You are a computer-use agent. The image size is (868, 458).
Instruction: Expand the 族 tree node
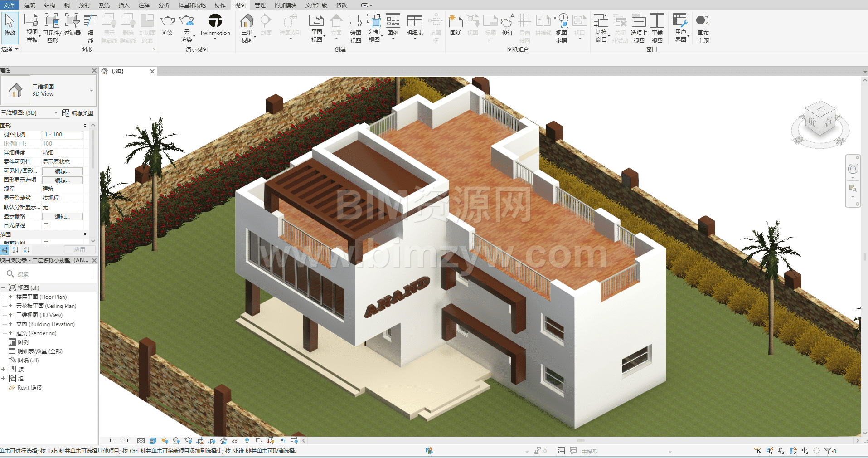(3, 370)
